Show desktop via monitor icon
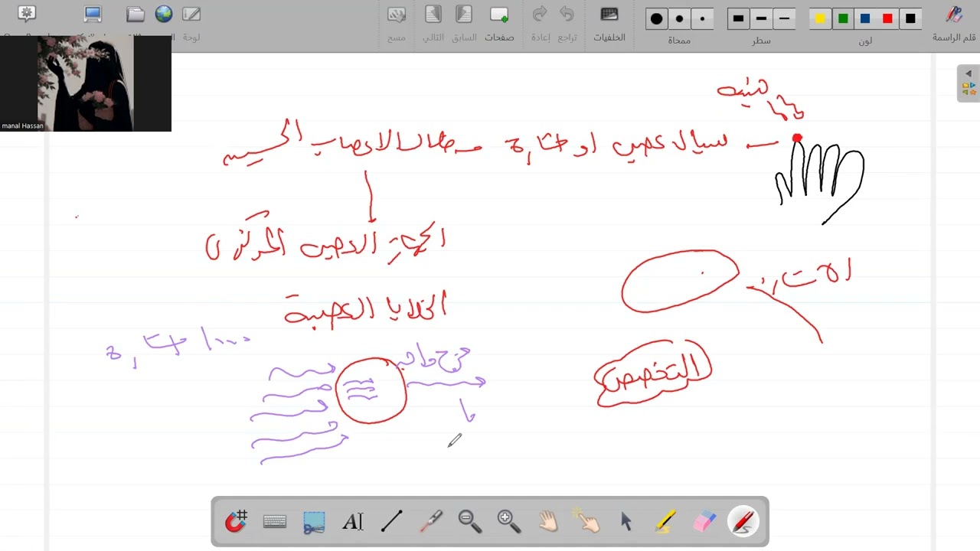This screenshot has width=980, height=551. 93,15
